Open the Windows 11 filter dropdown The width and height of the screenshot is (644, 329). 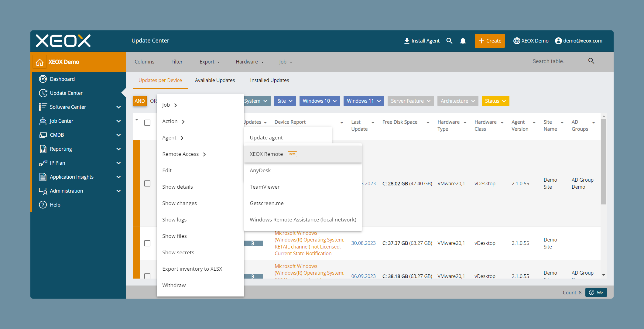click(364, 101)
